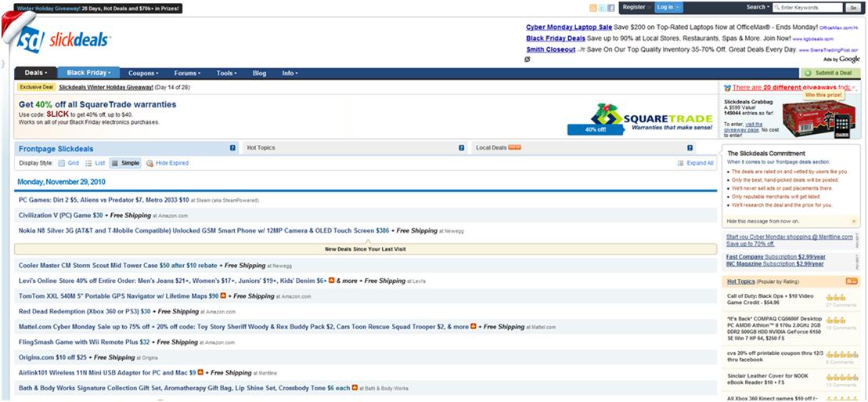Click Hide this message from now on

click(763, 221)
